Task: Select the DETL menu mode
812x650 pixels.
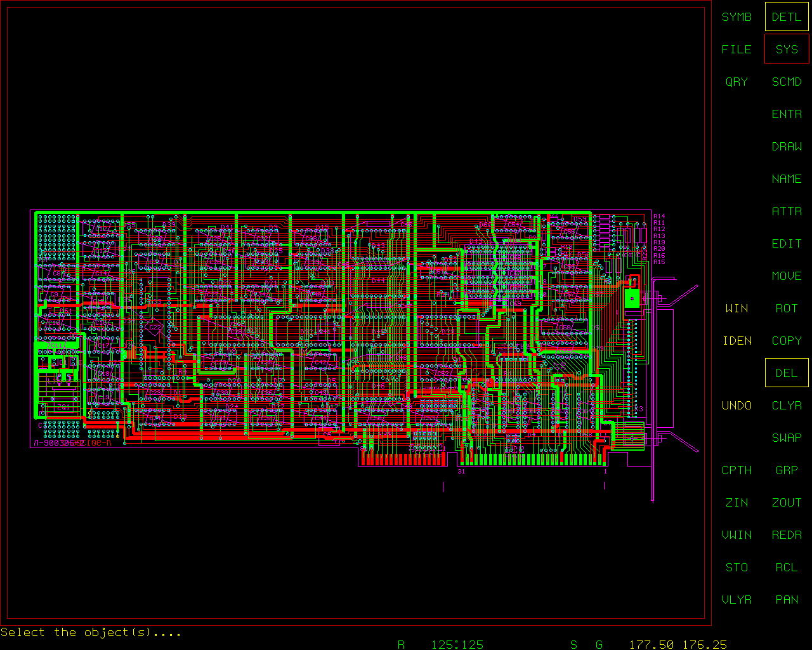Action: [787, 17]
